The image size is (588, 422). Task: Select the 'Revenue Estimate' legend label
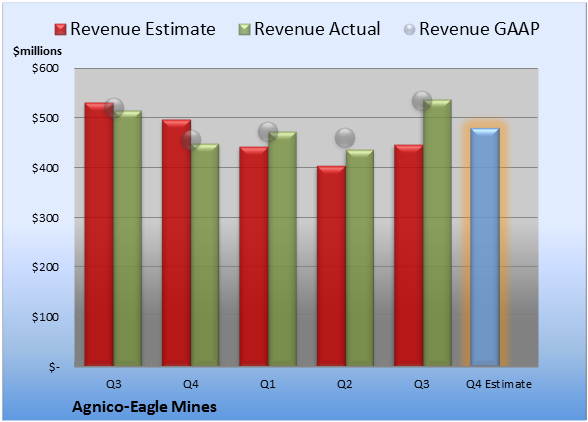click(143, 29)
